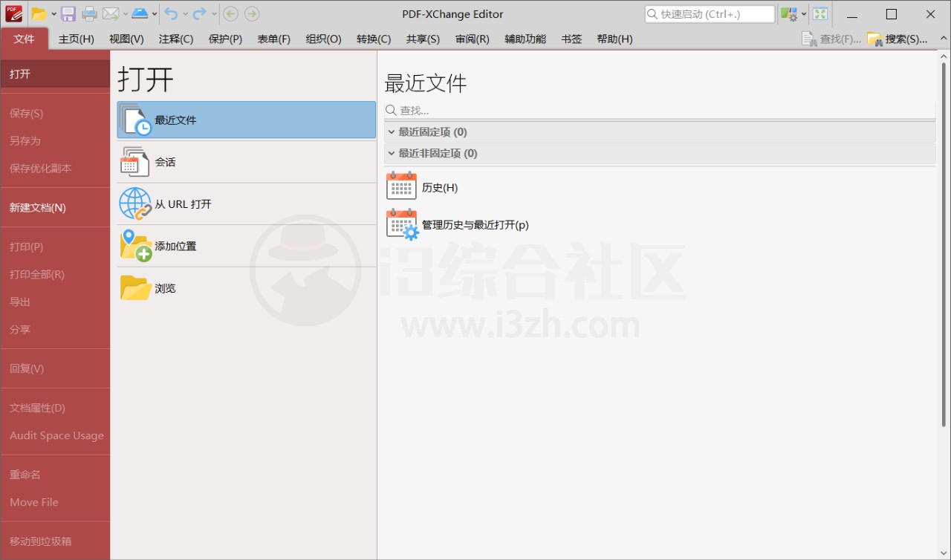Select 保存(S) in the sidebar
The height and width of the screenshot is (560, 951).
[55, 113]
